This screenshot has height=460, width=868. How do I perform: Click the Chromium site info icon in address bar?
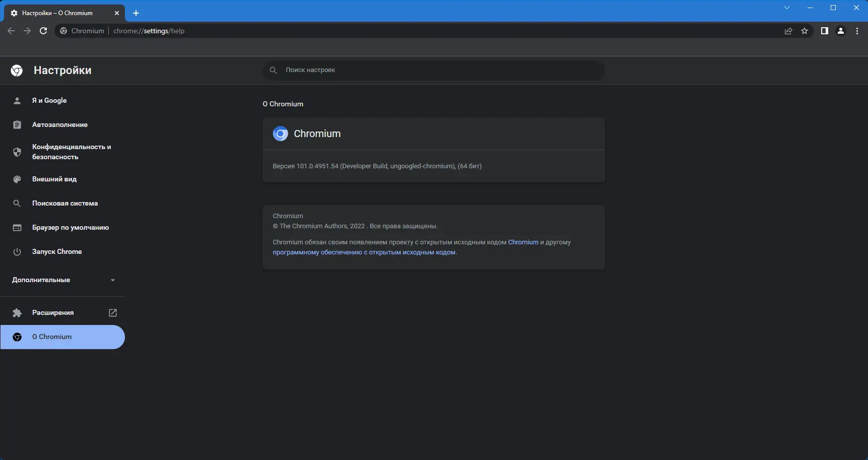(x=63, y=31)
